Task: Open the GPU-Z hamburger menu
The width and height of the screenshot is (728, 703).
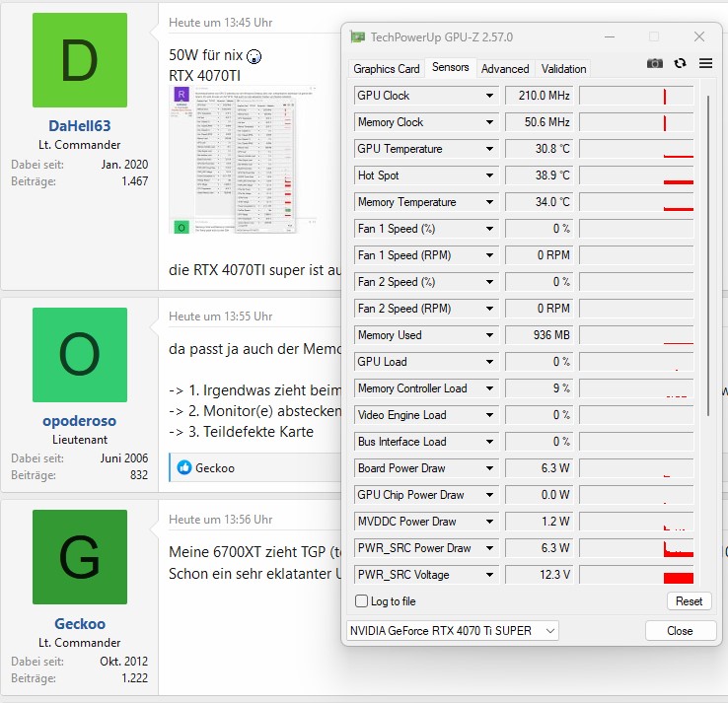Action: pyautogui.click(x=705, y=63)
